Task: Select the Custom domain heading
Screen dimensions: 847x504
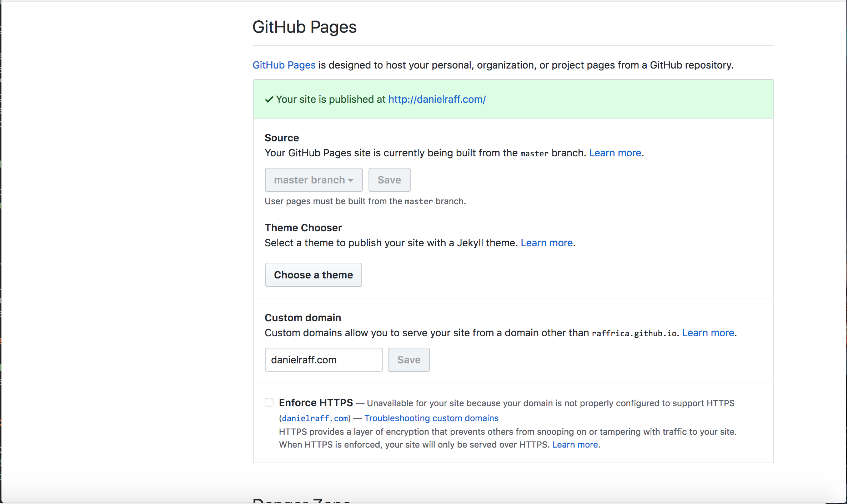Action: point(303,318)
